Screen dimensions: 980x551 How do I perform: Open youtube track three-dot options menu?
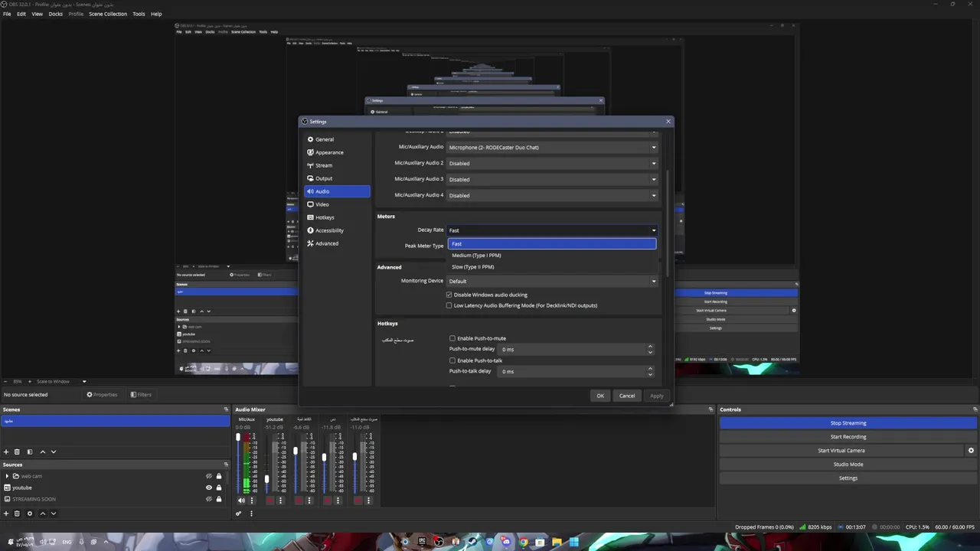(280, 500)
